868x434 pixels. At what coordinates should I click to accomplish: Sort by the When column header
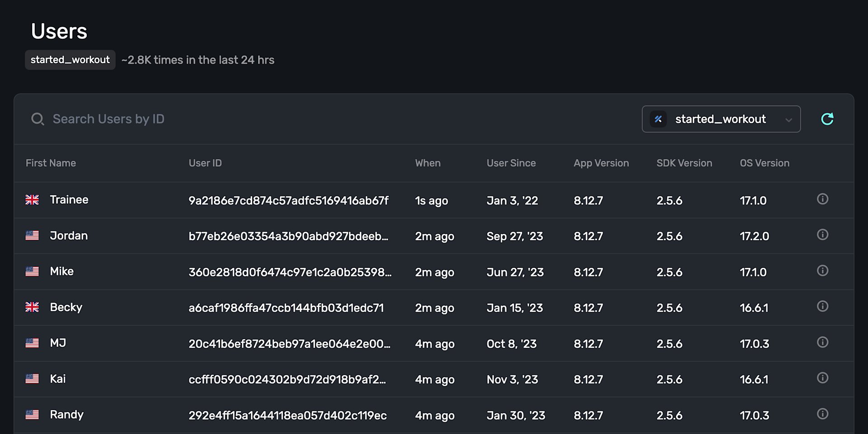[428, 163]
